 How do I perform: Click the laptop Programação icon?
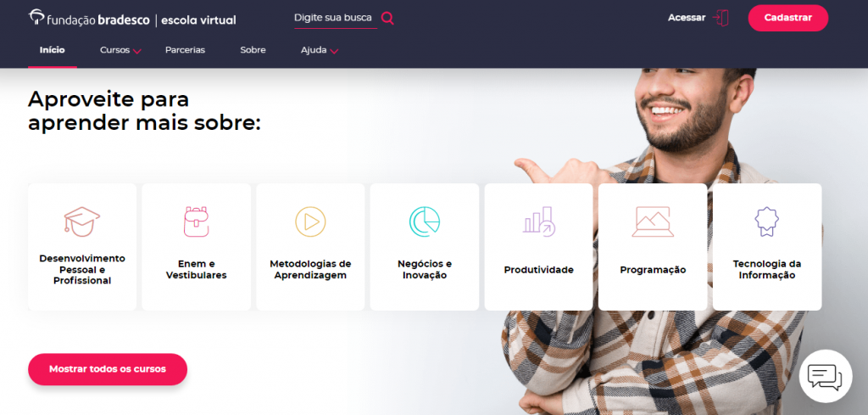pyautogui.click(x=653, y=222)
